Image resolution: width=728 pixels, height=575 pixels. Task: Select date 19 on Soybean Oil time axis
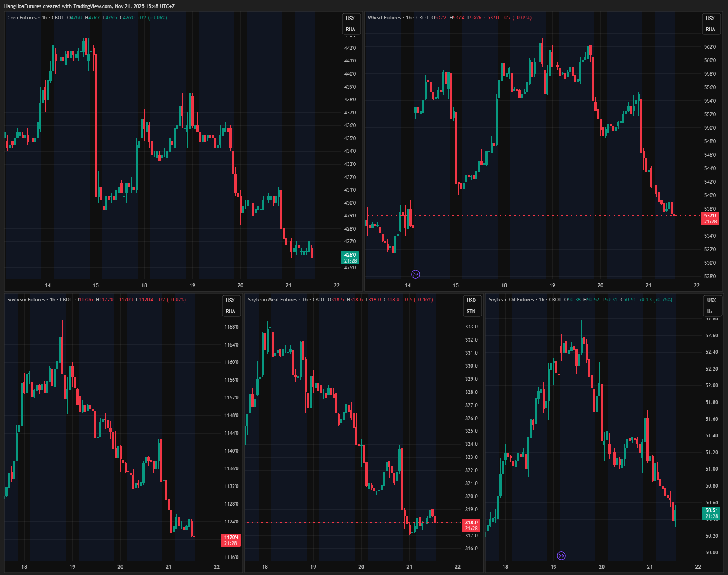point(553,567)
